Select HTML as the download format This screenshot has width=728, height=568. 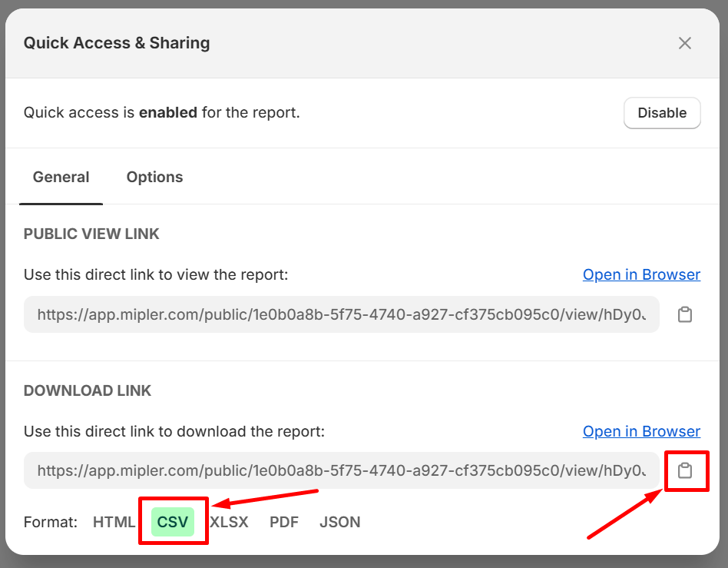click(114, 523)
